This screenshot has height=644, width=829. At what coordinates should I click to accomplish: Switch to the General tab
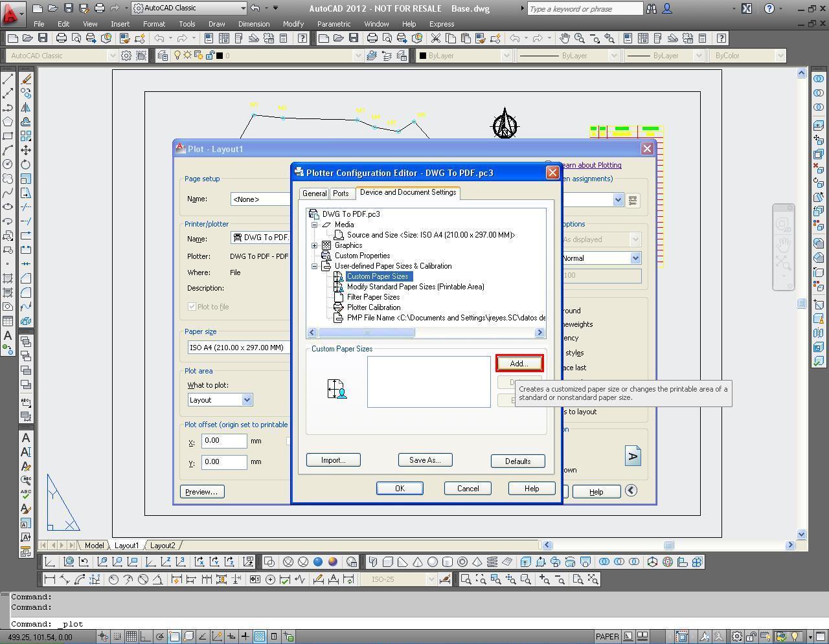(x=314, y=194)
